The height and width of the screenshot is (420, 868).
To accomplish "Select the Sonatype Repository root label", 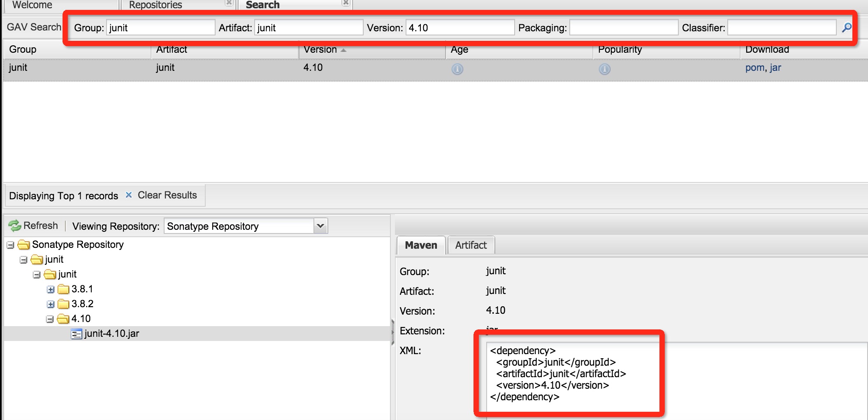I will [x=78, y=245].
